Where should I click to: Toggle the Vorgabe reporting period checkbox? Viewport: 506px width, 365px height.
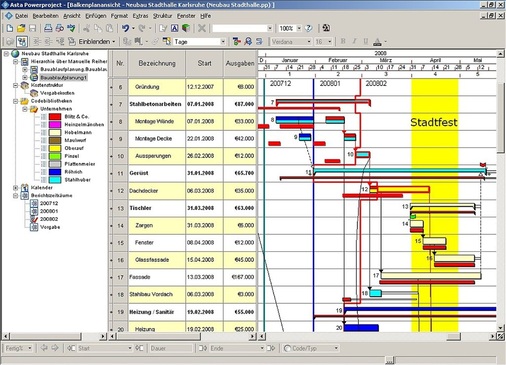[34, 227]
